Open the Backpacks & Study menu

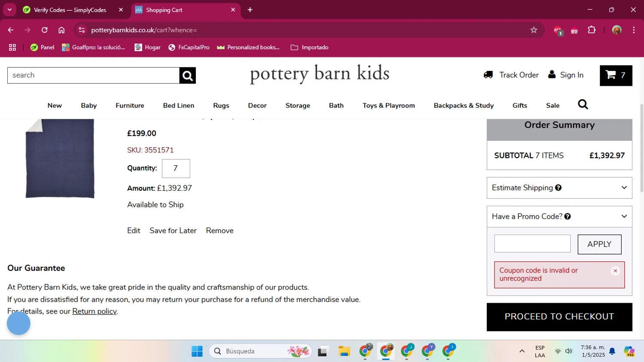tap(464, 106)
